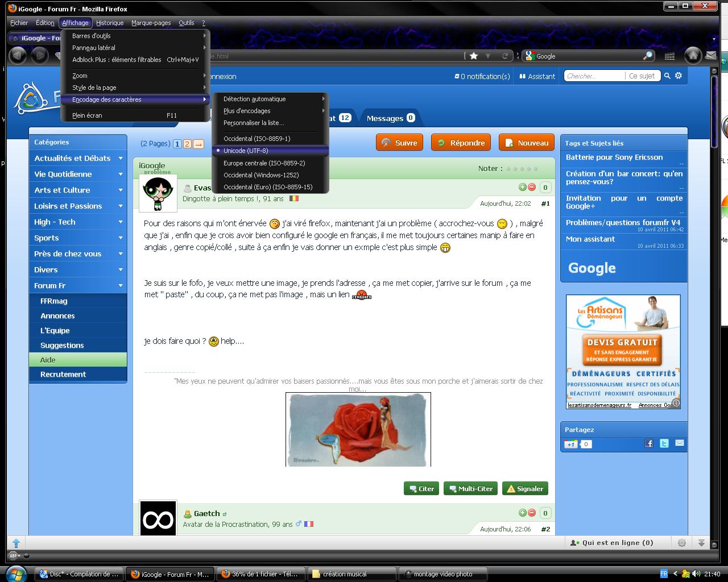Select Unicode (UTF-8) encoding
The image size is (728, 582).
pos(271,151)
